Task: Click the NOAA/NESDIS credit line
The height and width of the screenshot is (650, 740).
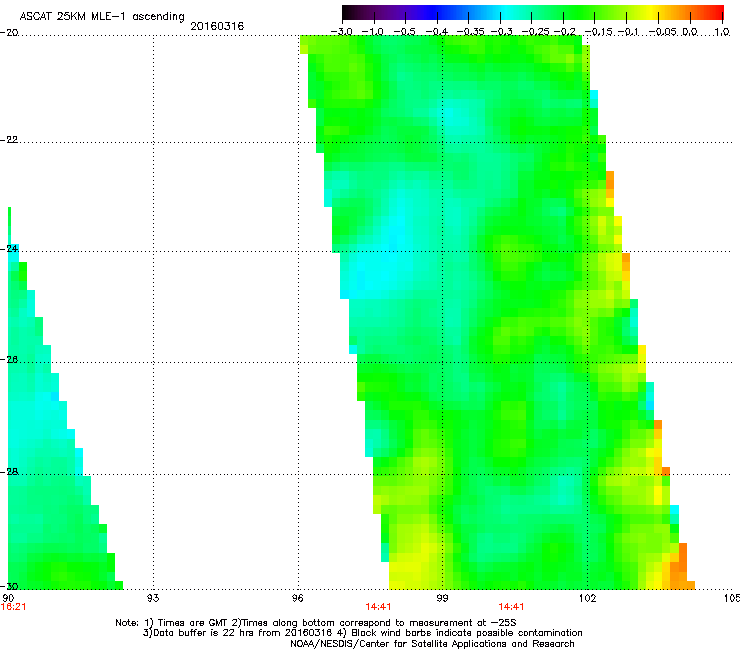Action: coord(432,644)
